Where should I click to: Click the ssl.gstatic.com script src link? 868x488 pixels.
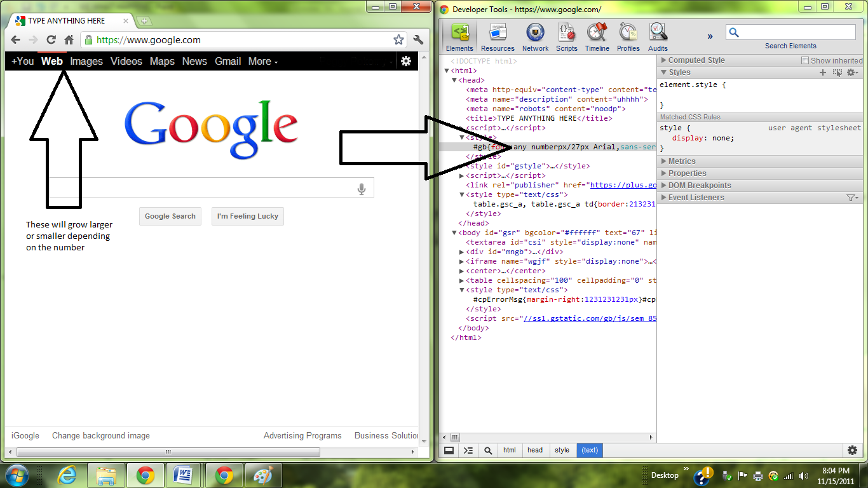(589, 319)
